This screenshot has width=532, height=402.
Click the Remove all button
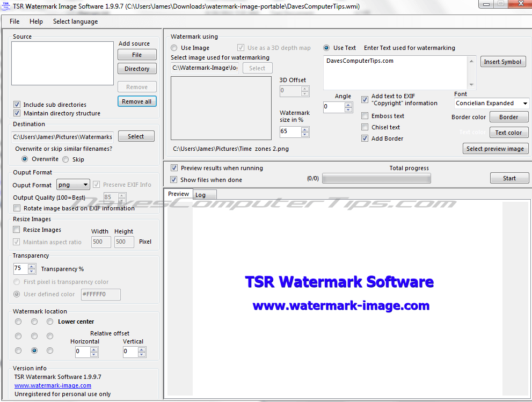[137, 101]
